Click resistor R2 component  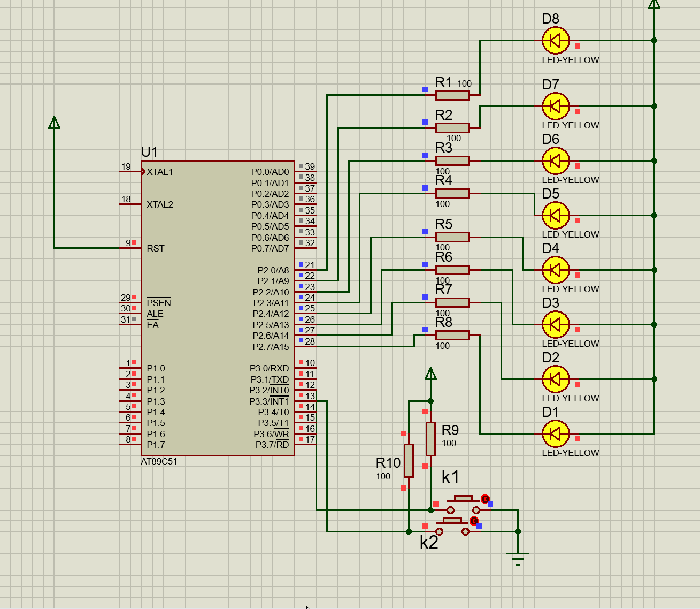[x=452, y=128]
